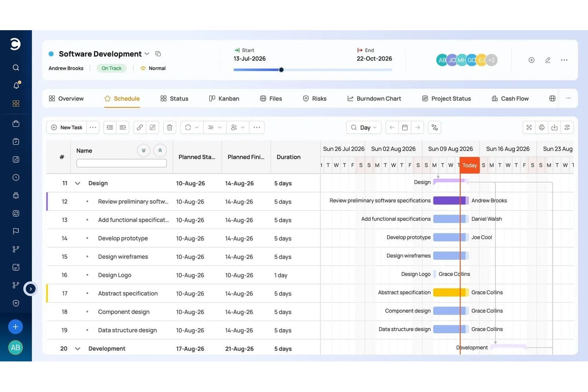Open the status circle dropdown in toolbar
Viewport: 588px width, 392px height.
192,127
